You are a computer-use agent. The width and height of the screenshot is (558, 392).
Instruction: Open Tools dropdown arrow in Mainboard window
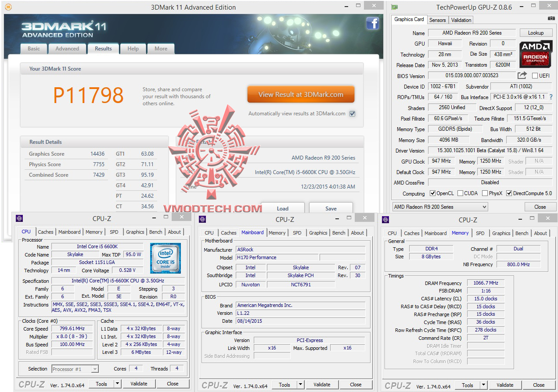click(300, 385)
